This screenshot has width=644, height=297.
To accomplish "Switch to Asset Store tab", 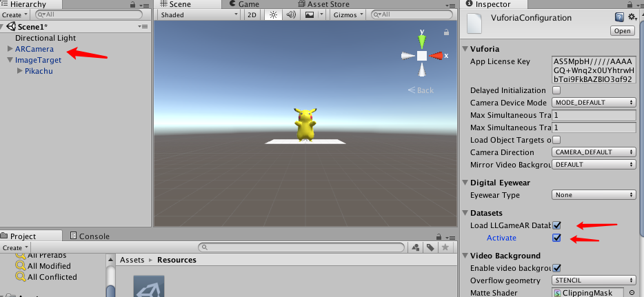I will pyautogui.click(x=323, y=4).
